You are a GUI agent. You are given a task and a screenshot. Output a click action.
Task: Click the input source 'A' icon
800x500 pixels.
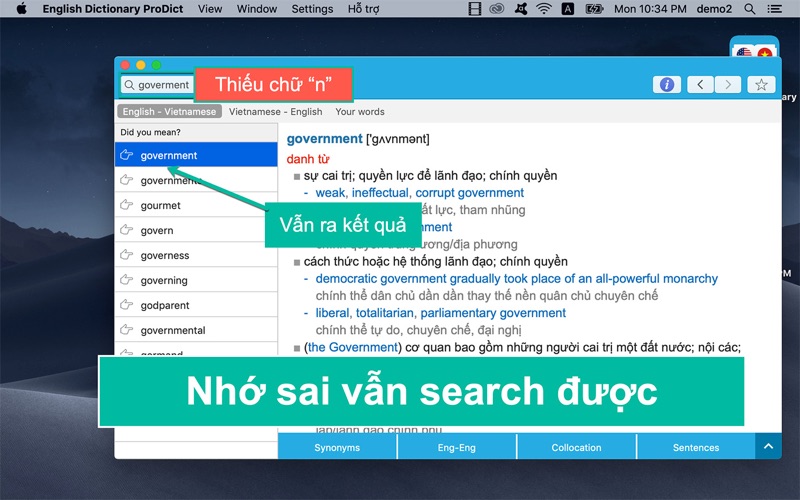coord(567,9)
